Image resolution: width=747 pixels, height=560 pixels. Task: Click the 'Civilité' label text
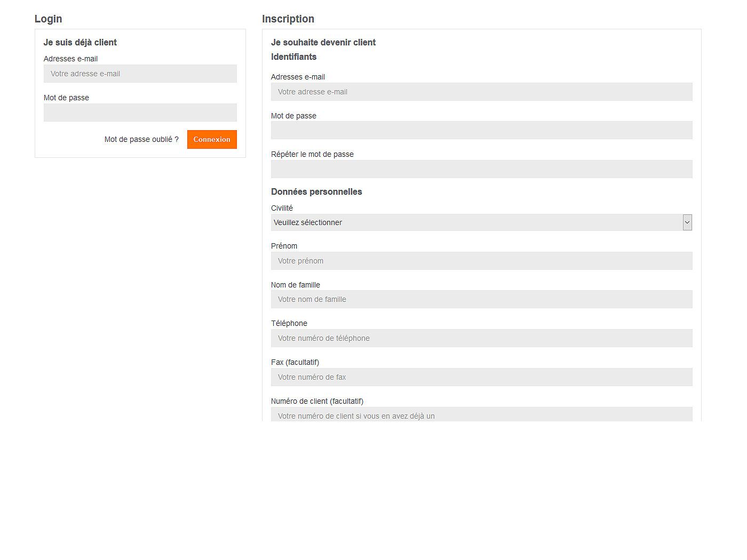click(282, 208)
